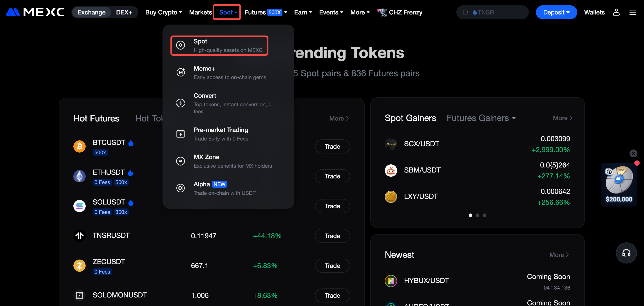Image resolution: width=644 pixels, height=306 pixels.
Task: Open the hamburger menu icon
Action: point(632,12)
